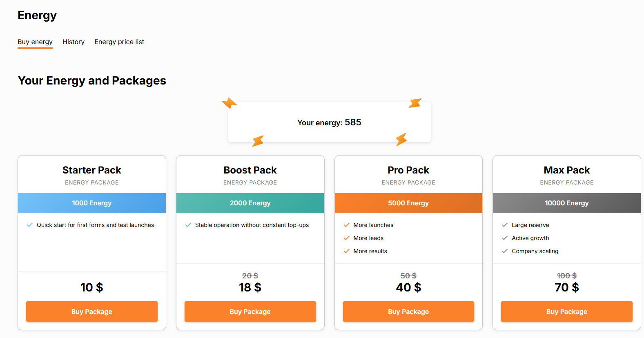Click the blue 1000 Energy banner
The height and width of the screenshot is (338, 644).
click(92, 203)
